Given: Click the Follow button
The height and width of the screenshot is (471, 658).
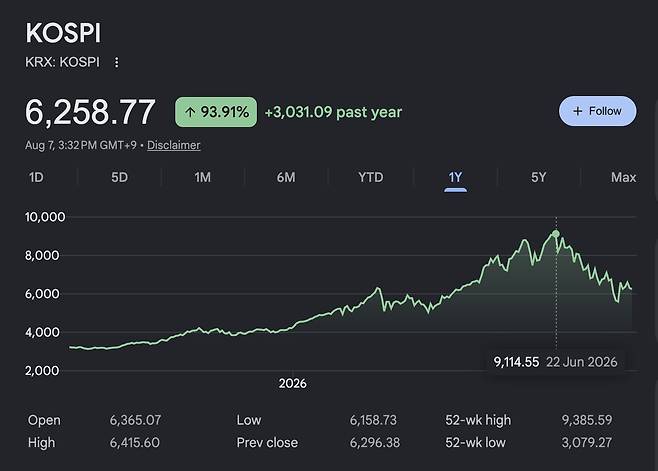Looking at the screenshot, I should point(597,111).
